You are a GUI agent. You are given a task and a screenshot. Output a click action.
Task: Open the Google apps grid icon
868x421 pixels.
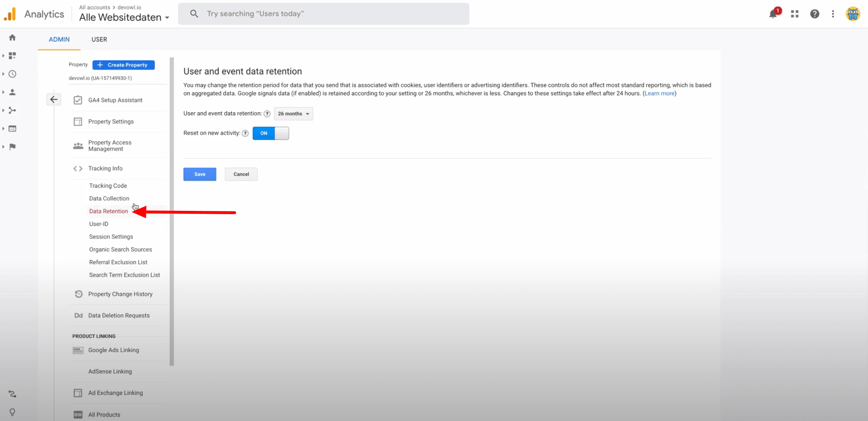click(x=794, y=14)
